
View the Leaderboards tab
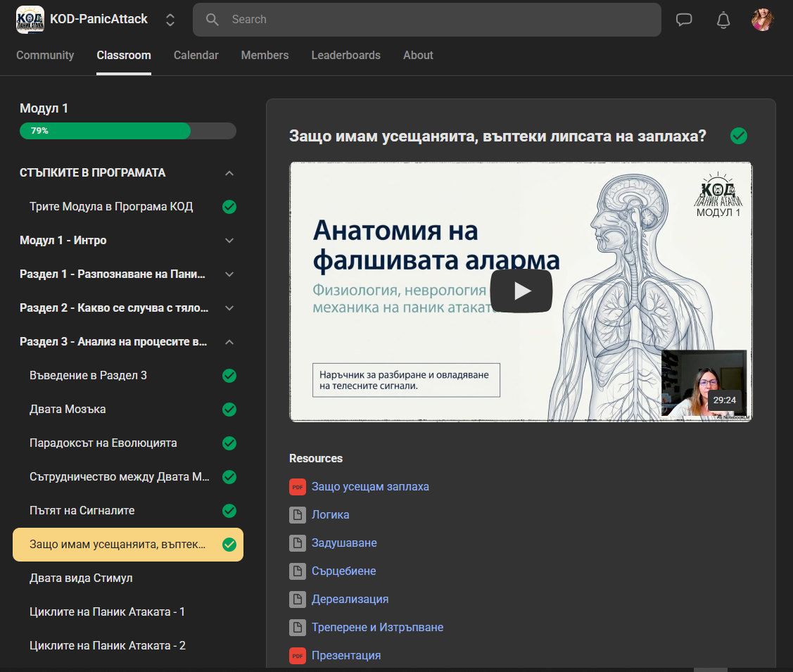click(x=346, y=55)
